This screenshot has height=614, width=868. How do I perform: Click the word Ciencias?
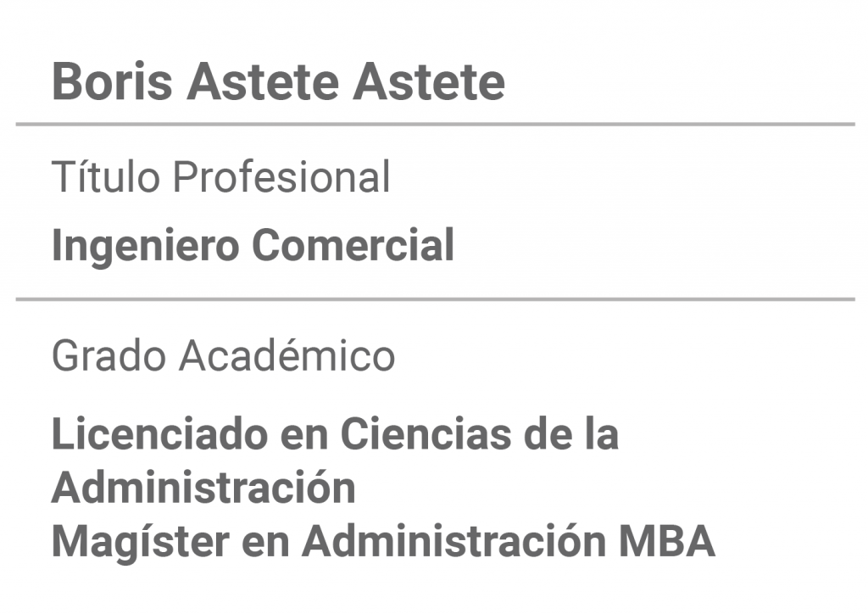click(426, 434)
